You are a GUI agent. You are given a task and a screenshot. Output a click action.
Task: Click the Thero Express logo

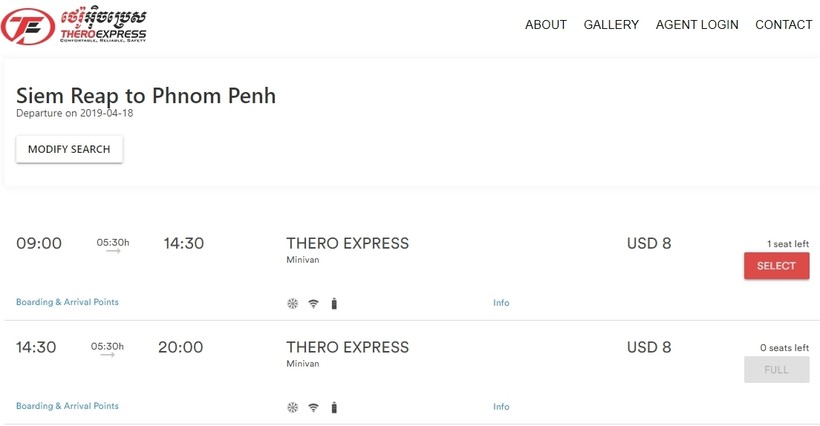(x=74, y=26)
